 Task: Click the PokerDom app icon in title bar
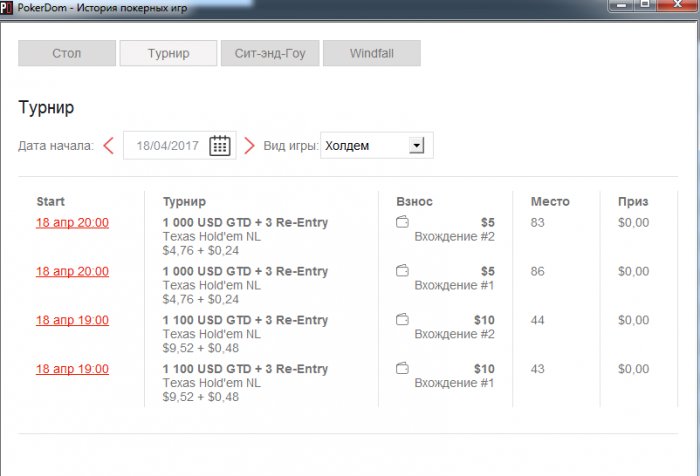6,7
